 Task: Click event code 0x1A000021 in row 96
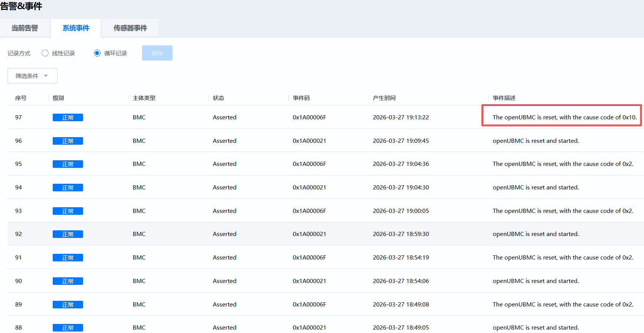click(309, 141)
